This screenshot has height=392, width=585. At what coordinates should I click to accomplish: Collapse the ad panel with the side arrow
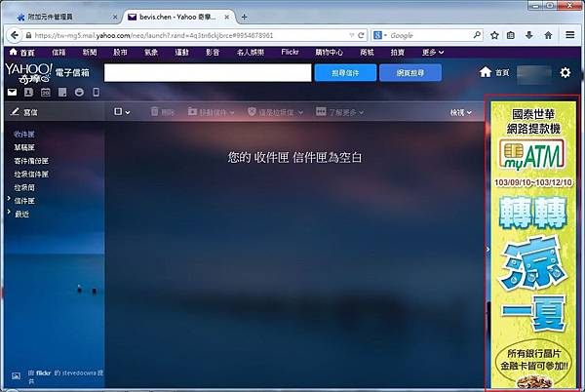(x=487, y=249)
